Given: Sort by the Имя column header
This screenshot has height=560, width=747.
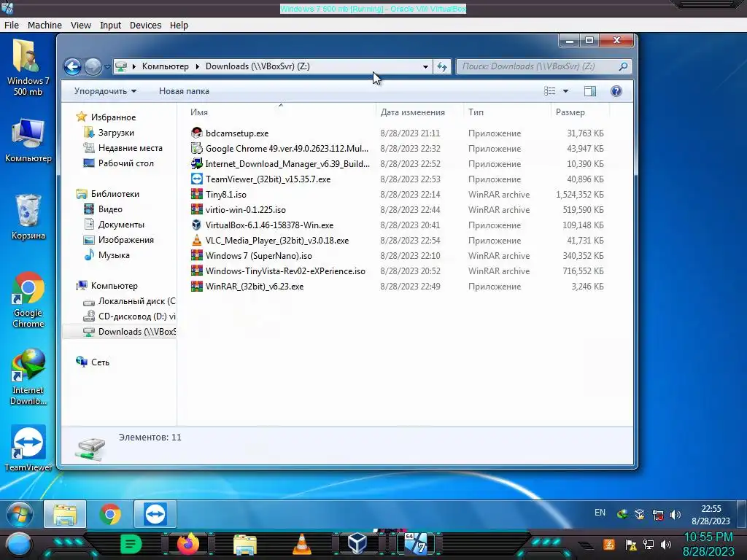Looking at the screenshot, I should (280, 112).
